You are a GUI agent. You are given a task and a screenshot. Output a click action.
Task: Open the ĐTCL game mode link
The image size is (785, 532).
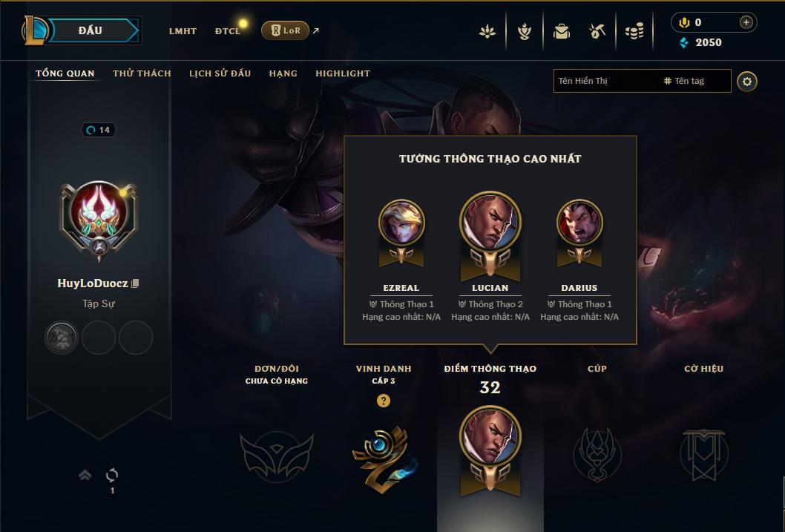click(228, 31)
